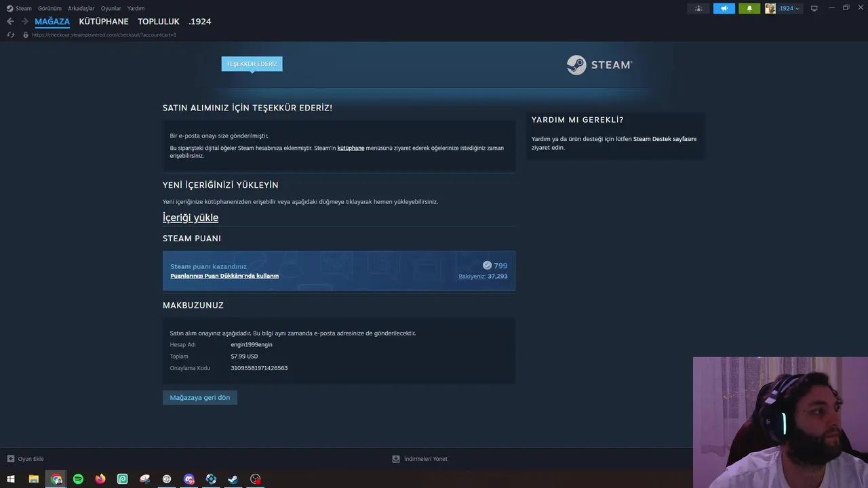Open Steam from the taskbar
This screenshot has width=868, height=488.
pos(233,479)
